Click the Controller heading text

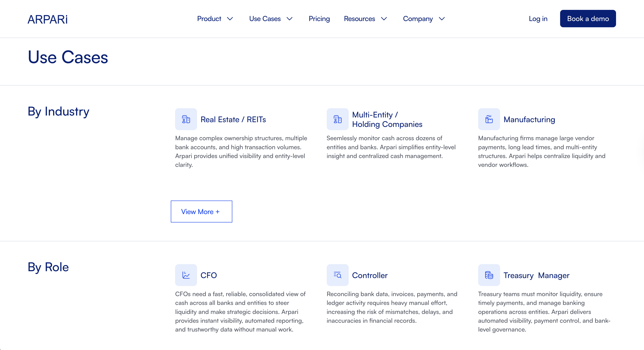[370, 275]
